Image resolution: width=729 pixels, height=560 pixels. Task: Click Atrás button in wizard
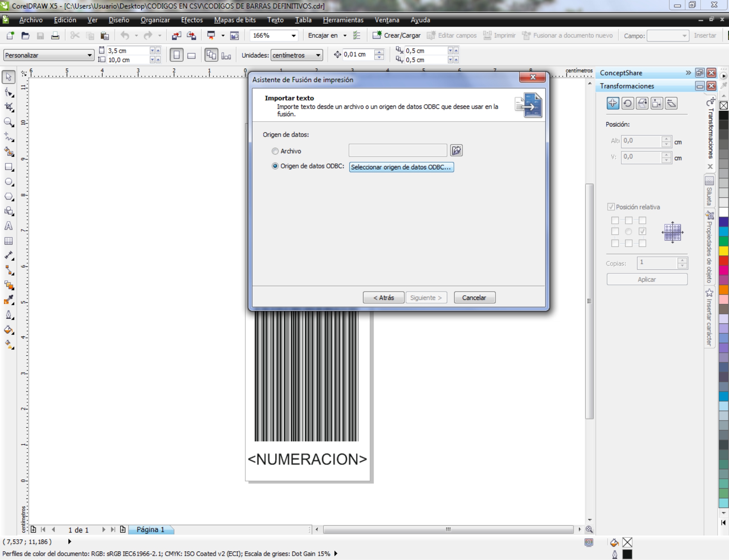(x=383, y=297)
